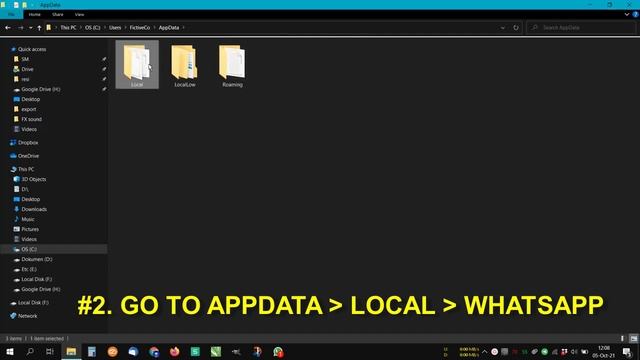Image resolution: width=640 pixels, height=360 pixels.
Task: Open pinned Google Drive (H:) under Quick access
Action: [41, 89]
